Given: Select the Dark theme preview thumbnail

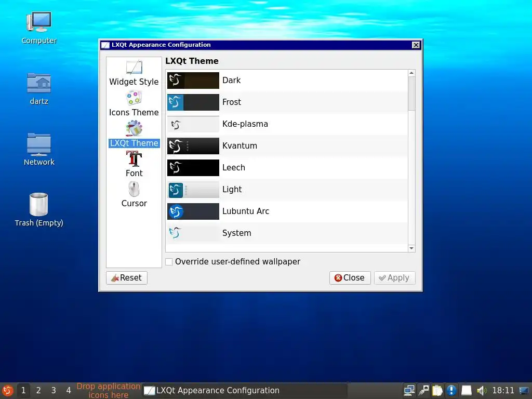Looking at the screenshot, I should (193, 81).
